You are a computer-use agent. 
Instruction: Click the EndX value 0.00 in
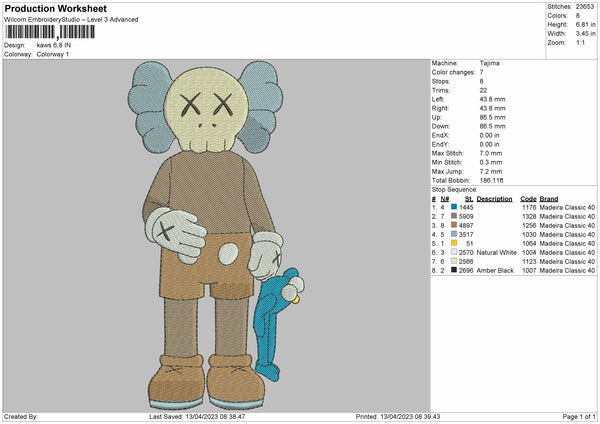[x=489, y=135]
